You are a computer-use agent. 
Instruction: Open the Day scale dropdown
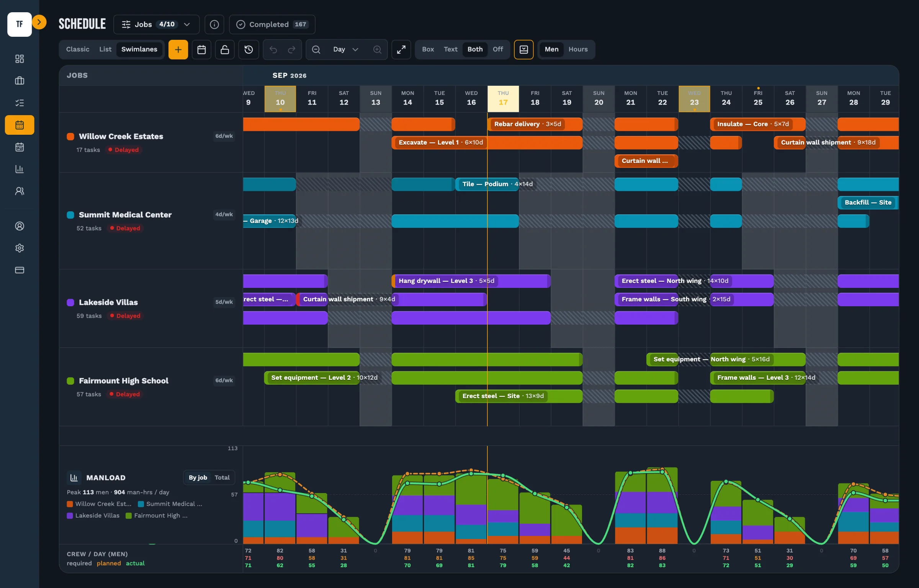point(346,49)
